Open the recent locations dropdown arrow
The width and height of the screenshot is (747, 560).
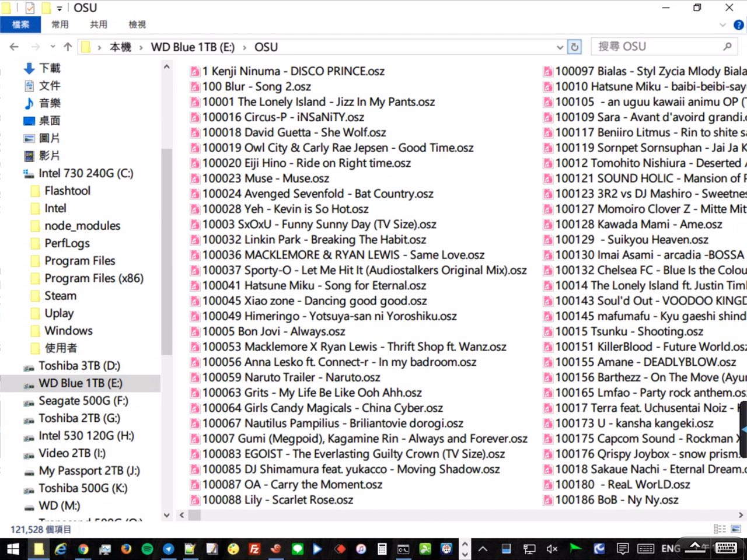coord(53,47)
